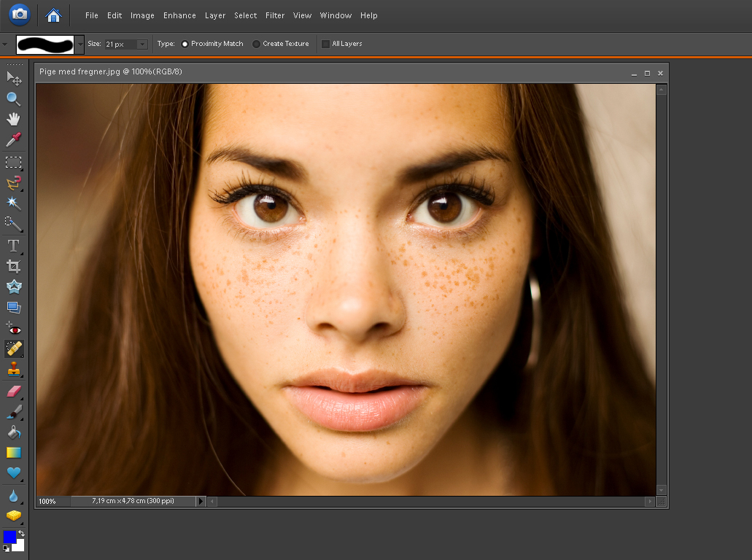Select the Hand tool
752x560 pixels.
[13, 119]
